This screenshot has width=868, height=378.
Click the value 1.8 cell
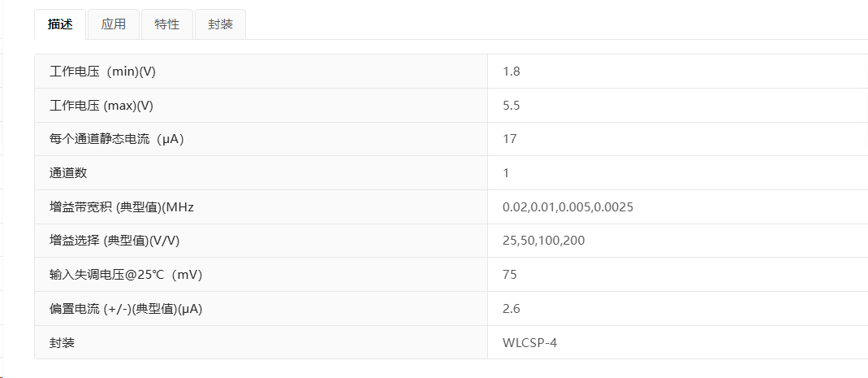[x=512, y=72]
